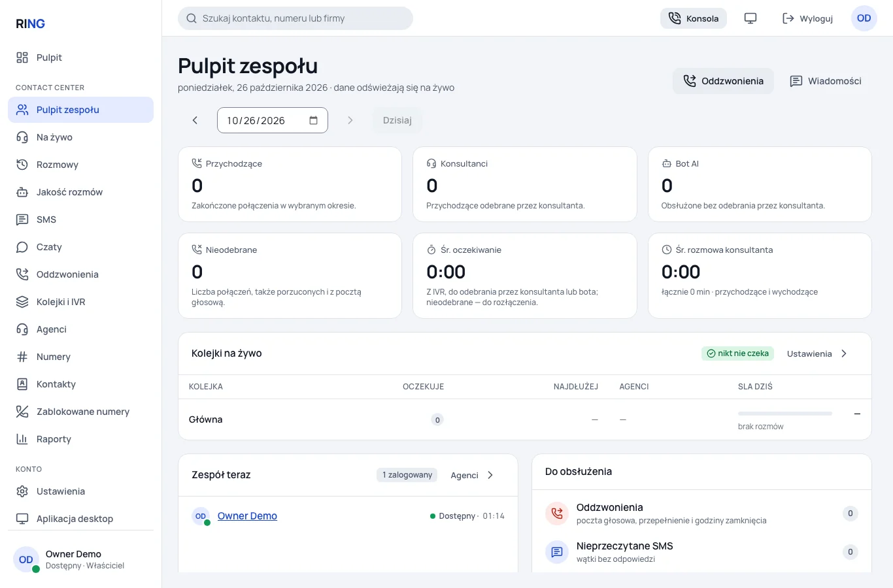Viewport: 893px width, 588px height.
Task: Click the '1 zalogowany' badge
Action: (x=407, y=475)
